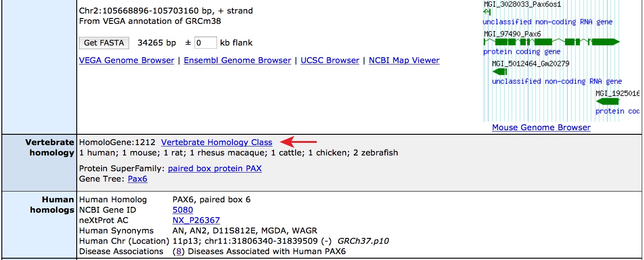
Task: Open the Vertebrate Homology Class link
Action: click(x=217, y=142)
